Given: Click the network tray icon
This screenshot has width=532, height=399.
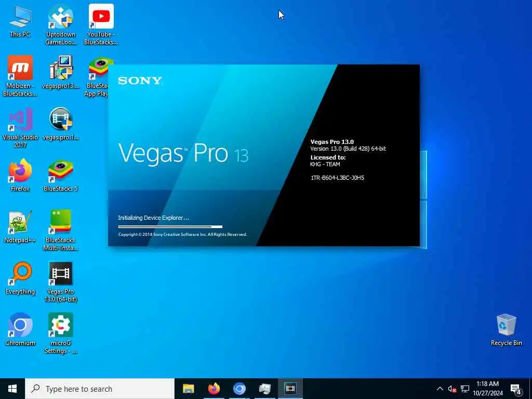Looking at the screenshot, I should click(465, 389).
